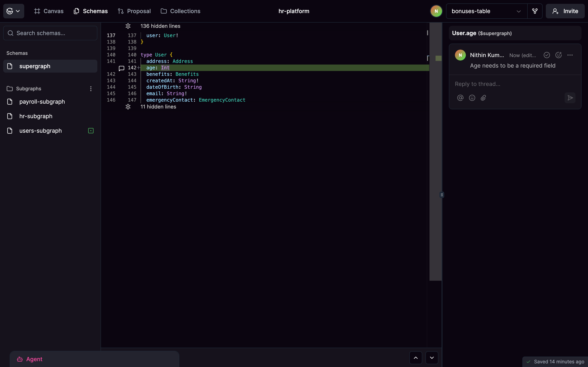Expand the 136 hidden lines
588x367 pixels.
128,26
